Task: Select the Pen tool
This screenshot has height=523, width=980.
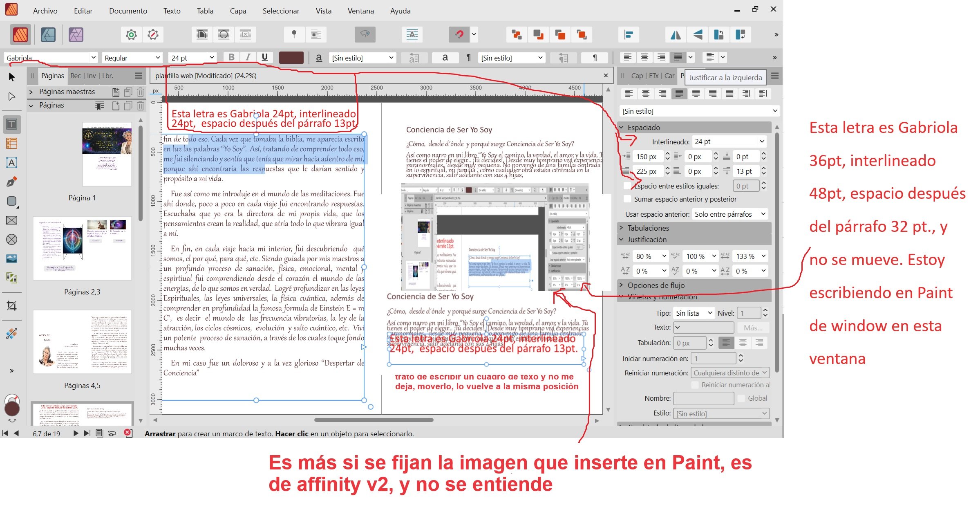Action: (11, 182)
